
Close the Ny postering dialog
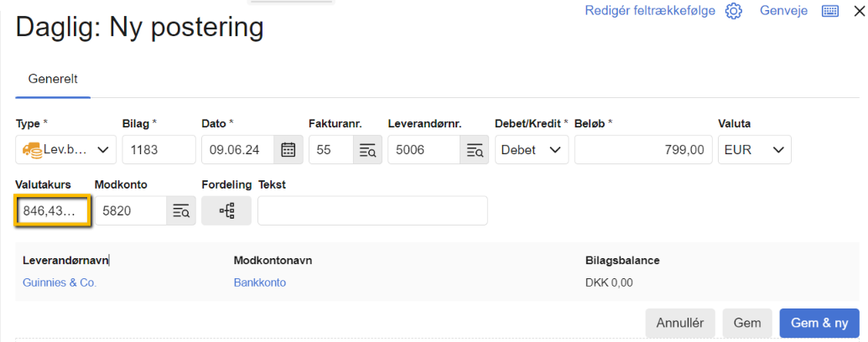click(857, 11)
